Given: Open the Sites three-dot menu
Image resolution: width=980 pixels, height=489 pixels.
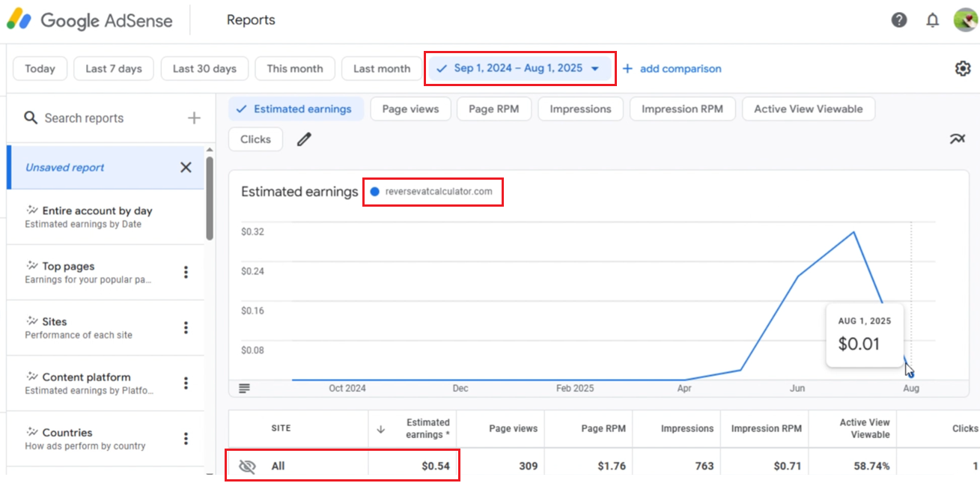Looking at the screenshot, I should point(186,327).
